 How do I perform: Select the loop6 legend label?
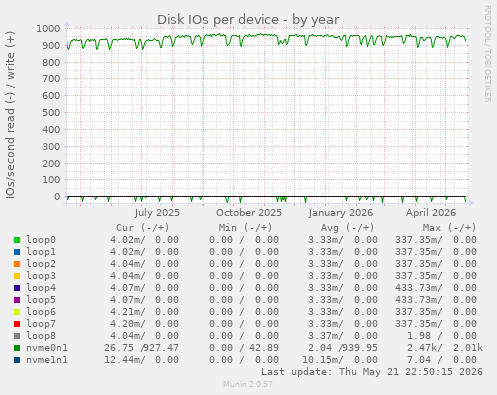tap(41, 312)
